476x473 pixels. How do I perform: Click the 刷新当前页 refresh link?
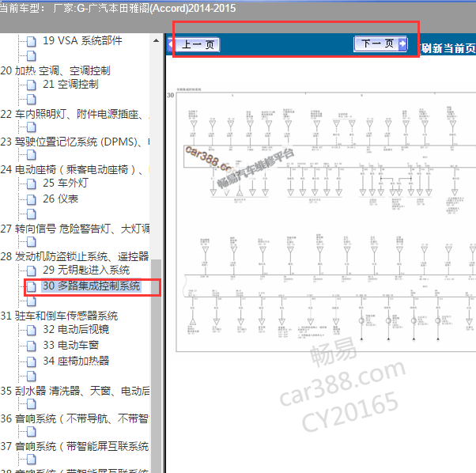[448, 48]
